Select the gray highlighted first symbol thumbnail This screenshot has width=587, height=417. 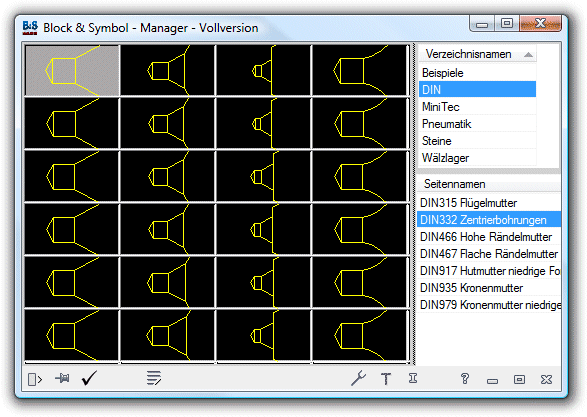coord(72,70)
